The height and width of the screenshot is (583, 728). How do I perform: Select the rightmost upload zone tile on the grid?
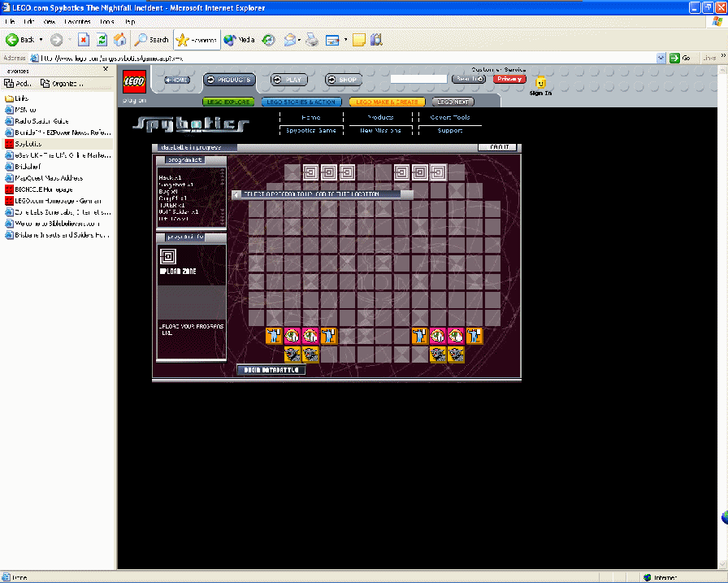tap(438, 173)
